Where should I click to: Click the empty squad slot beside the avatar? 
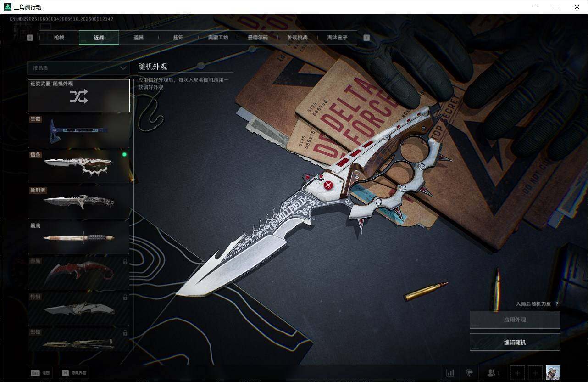(535, 373)
